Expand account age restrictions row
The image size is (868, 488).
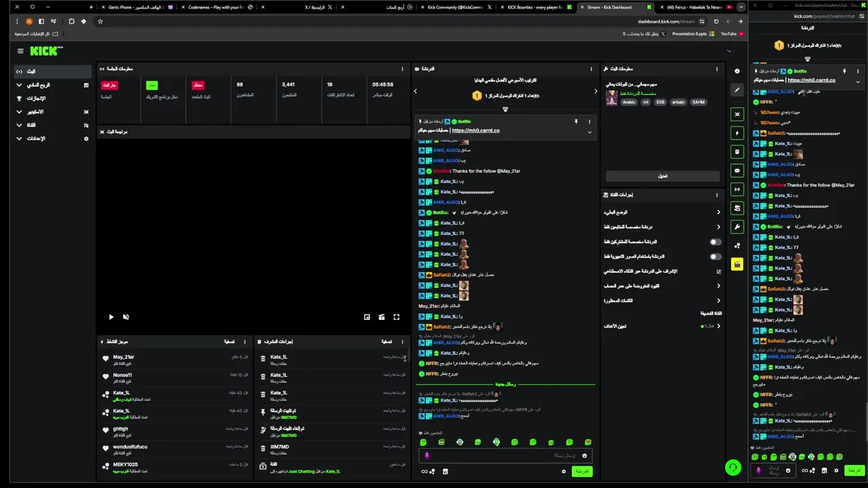(x=662, y=286)
